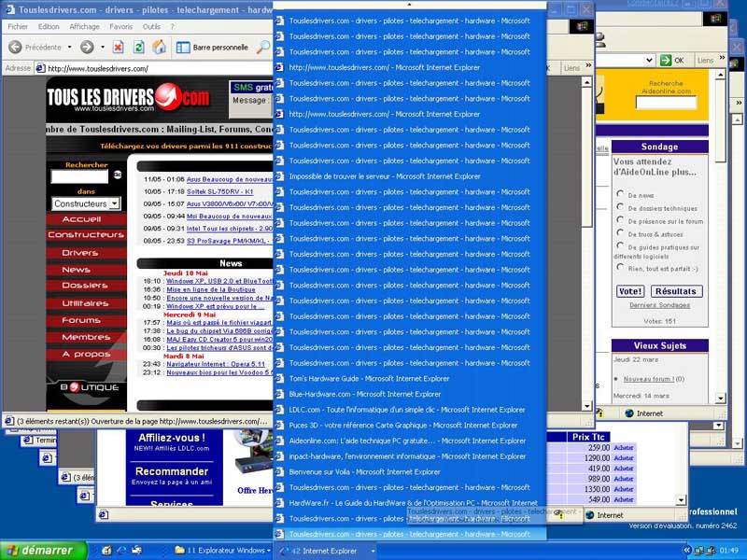Viewport: 747px width, 560px height.
Task: Open the Accueil navigation link
Action: [x=86, y=219]
